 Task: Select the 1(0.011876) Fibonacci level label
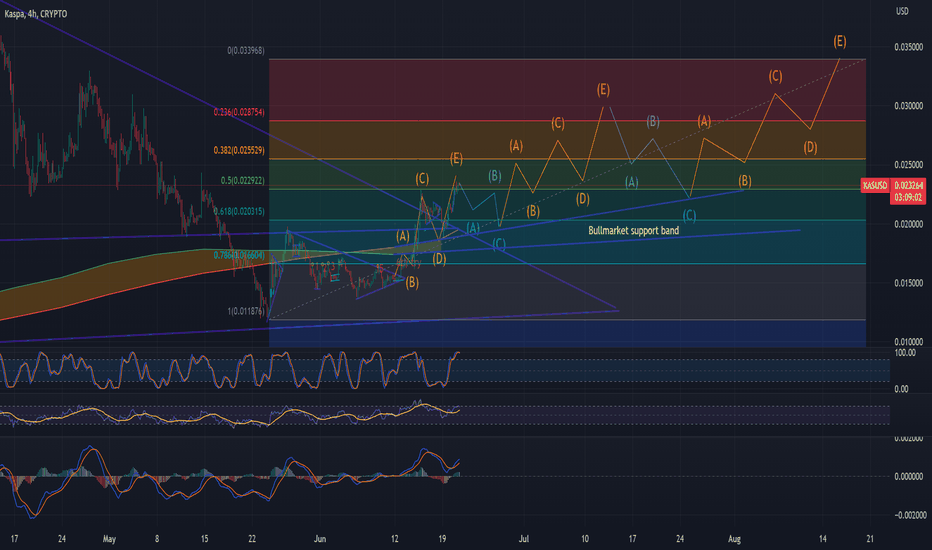point(246,311)
